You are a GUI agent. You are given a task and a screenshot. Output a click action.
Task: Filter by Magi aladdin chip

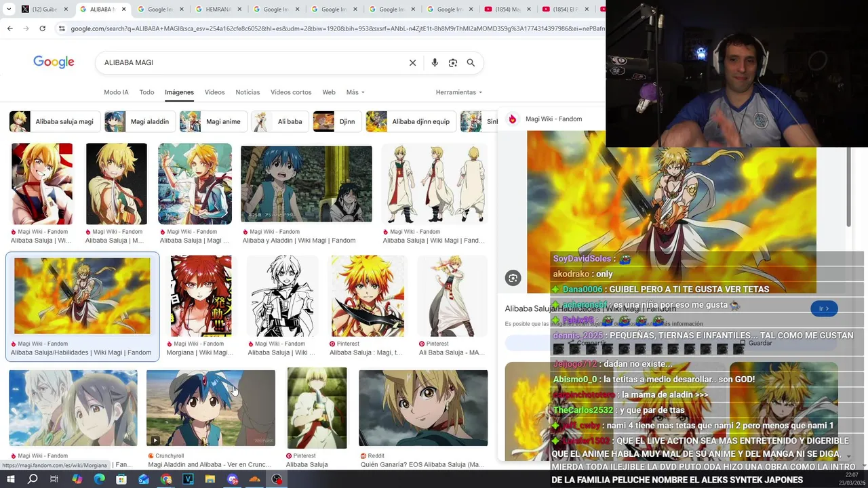click(140, 121)
